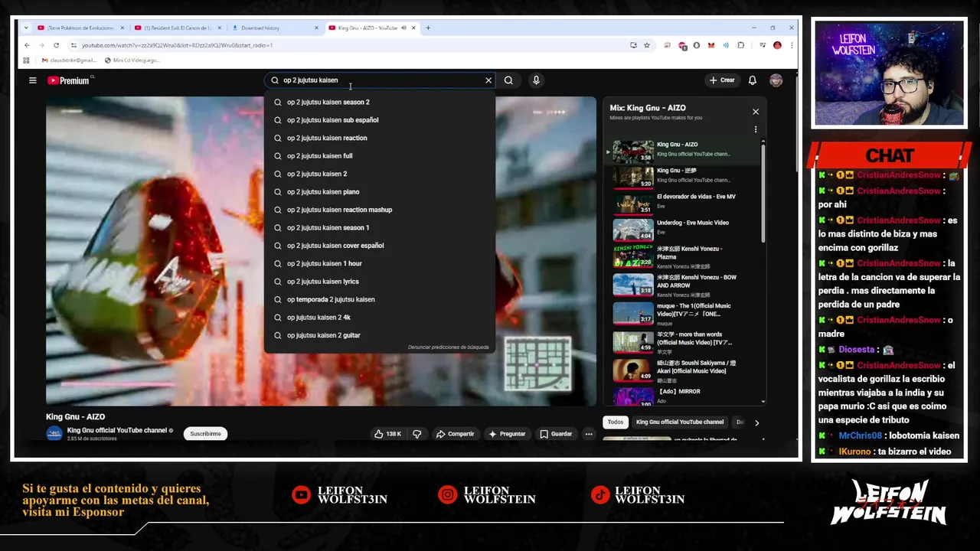Viewport: 980px width, 551px height.
Task: Pick 'op jujutsu kaisen 2 4k' suggestion
Action: tap(381, 318)
